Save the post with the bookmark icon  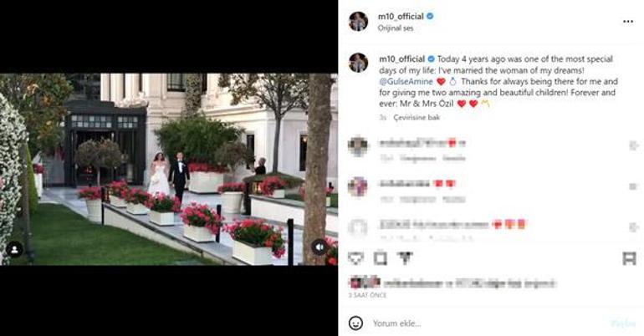click(x=629, y=258)
